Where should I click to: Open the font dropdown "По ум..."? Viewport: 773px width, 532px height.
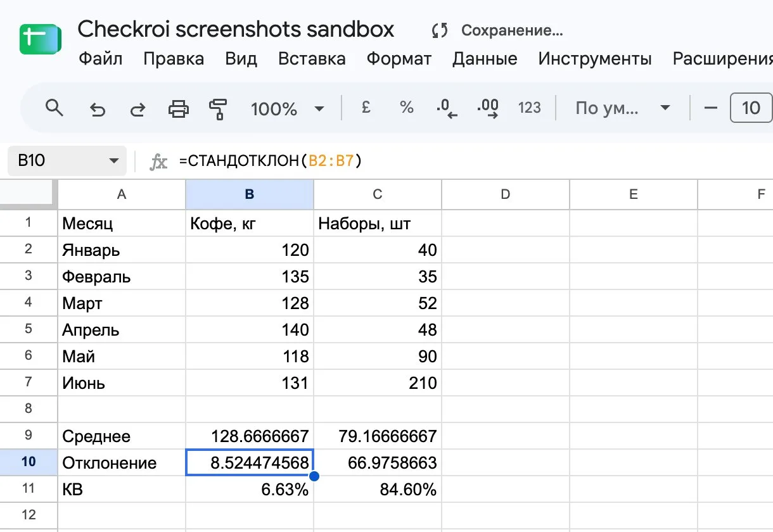(622, 108)
